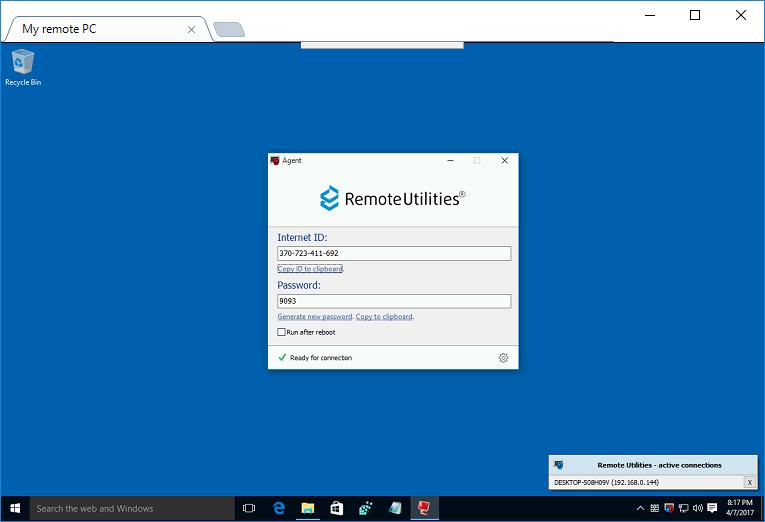Click the Password field showing 9093

coord(394,301)
